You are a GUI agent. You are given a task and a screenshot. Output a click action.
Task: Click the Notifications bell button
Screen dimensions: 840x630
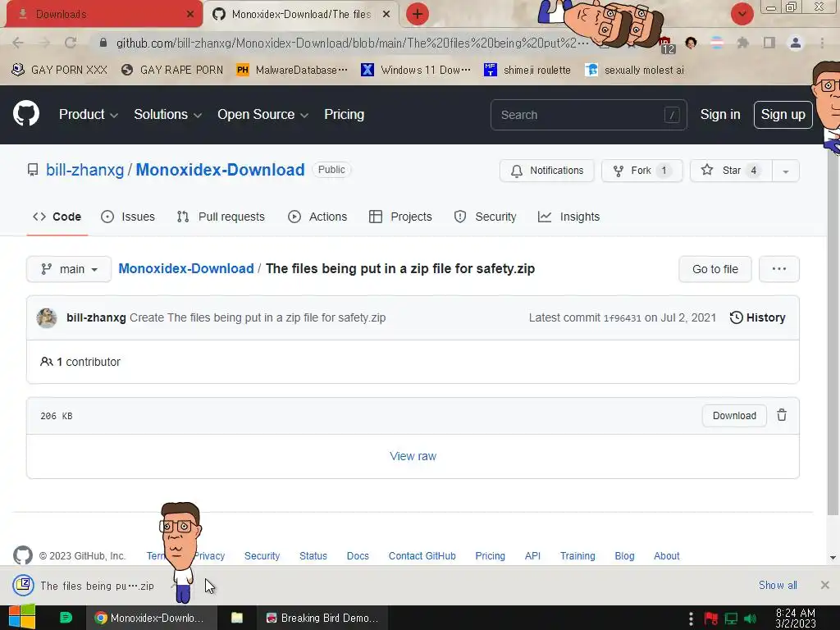tap(547, 171)
